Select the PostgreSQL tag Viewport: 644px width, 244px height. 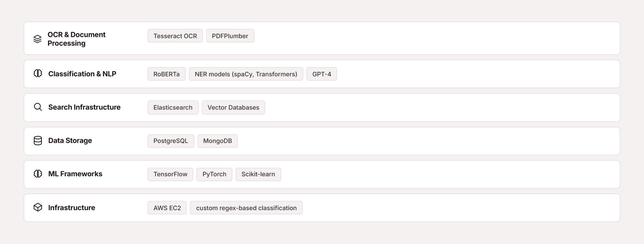pos(171,141)
